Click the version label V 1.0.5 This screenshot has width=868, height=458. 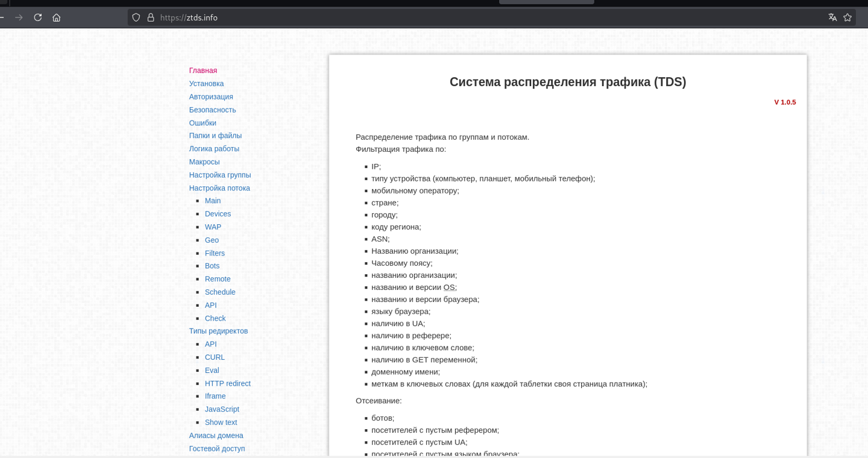785,102
